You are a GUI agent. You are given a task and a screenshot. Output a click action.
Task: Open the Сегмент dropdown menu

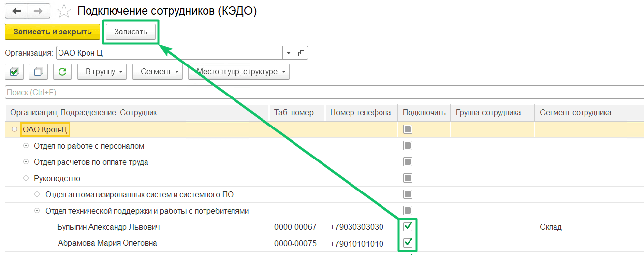tap(157, 72)
